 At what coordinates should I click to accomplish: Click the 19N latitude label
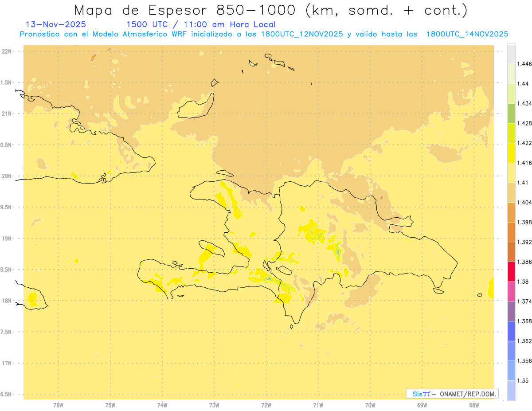(7, 238)
